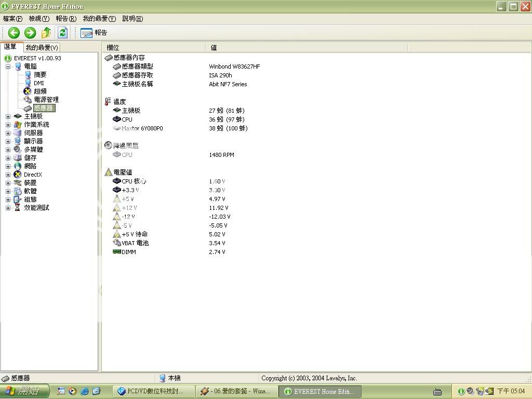This screenshot has height=399, width=532.
Task: Switch to PCDVD taskbar window
Action: pyautogui.click(x=154, y=391)
